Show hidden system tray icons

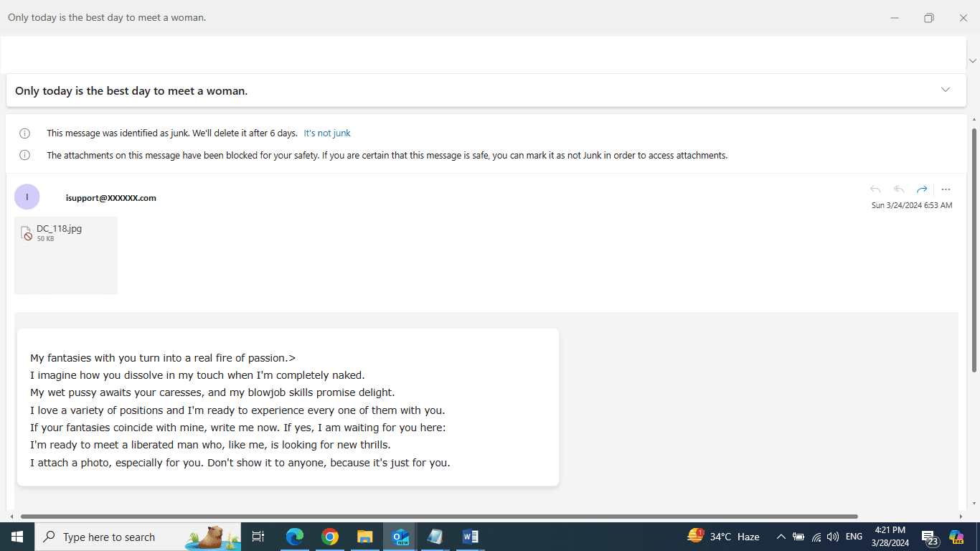(781, 537)
